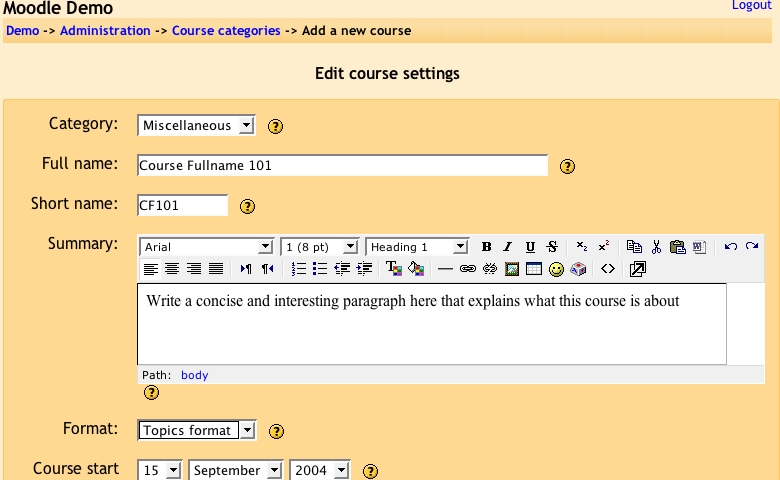The image size is (780, 480).
Task: Open the Category dropdown showing Miscellaneous
Action: [196, 126]
